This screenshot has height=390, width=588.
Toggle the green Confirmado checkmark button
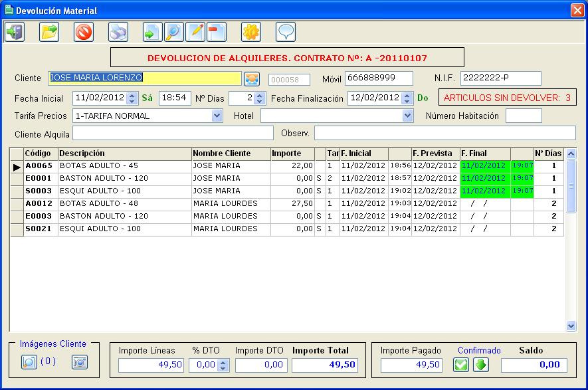(x=461, y=365)
